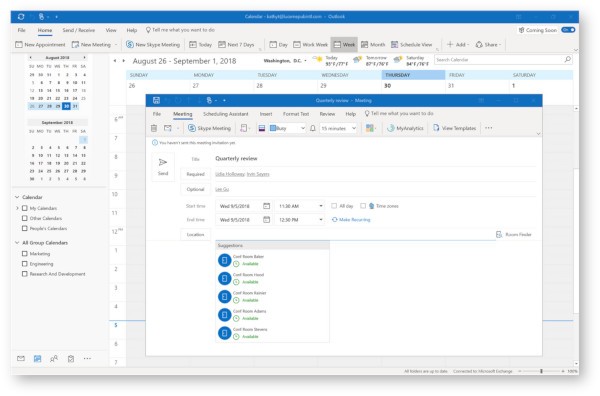Switch calendar to Work Week view

[x=310, y=45]
